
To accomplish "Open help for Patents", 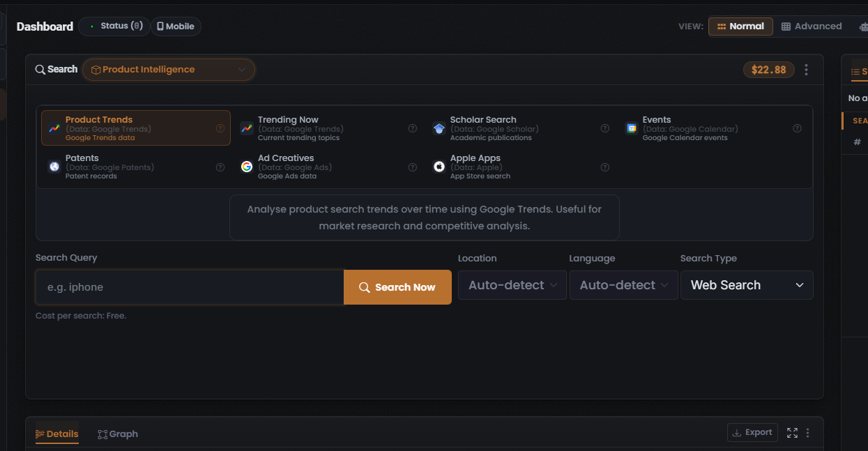I will [x=220, y=167].
